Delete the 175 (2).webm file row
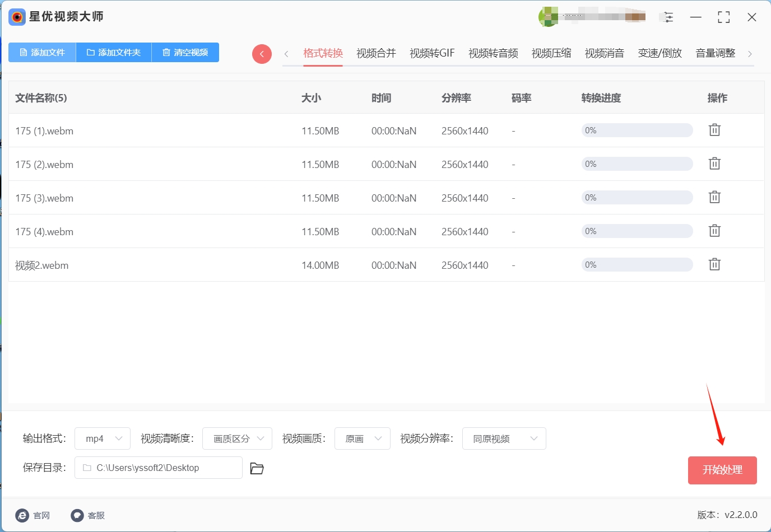Screen dimensions: 771x532 click(x=714, y=164)
